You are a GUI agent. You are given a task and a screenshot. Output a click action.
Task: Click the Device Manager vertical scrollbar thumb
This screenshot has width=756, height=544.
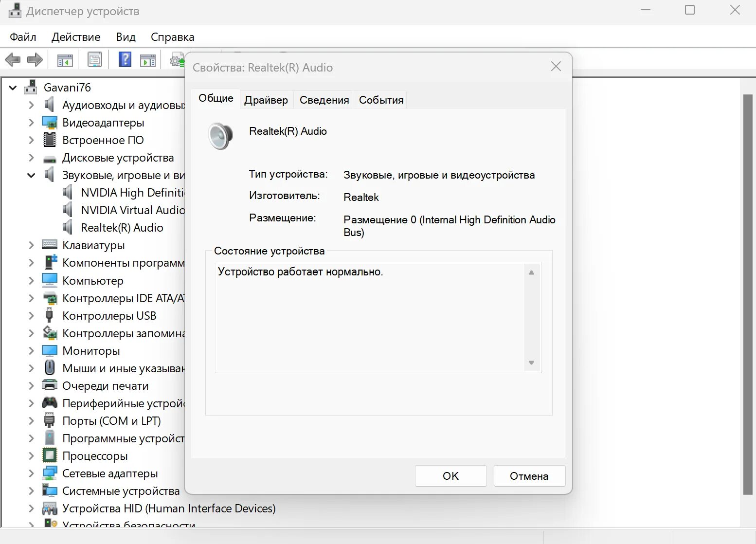[748, 294]
